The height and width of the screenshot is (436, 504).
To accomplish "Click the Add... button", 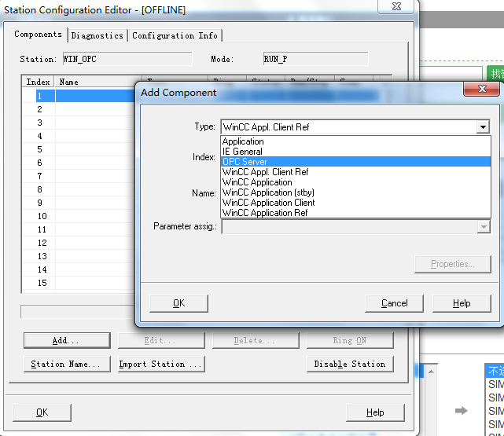I will pos(67,340).
